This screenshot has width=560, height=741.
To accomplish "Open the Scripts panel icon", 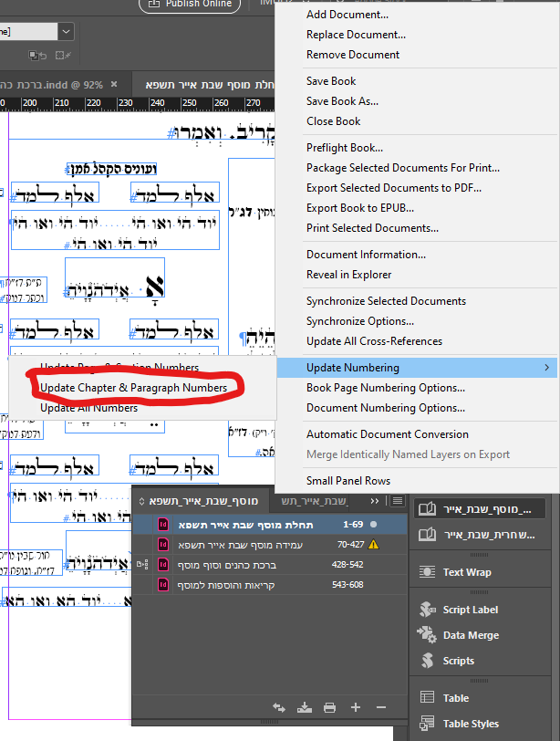I will point(428,661).
